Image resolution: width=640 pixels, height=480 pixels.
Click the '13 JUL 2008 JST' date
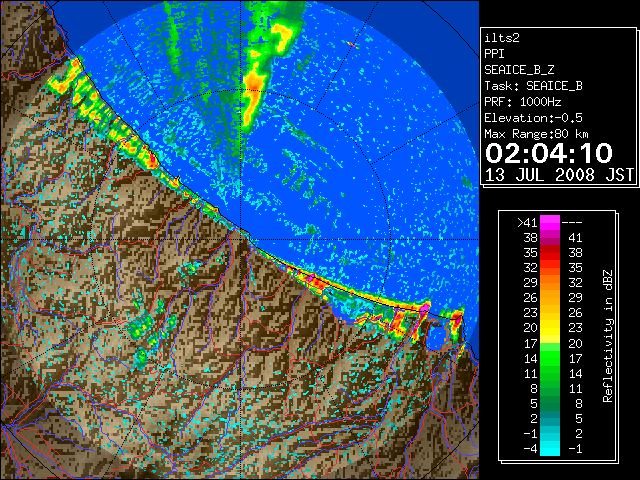click(x=559, y=175)
